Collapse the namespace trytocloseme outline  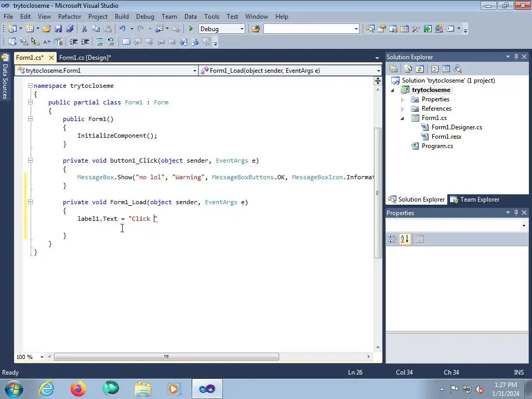(30, 86)
